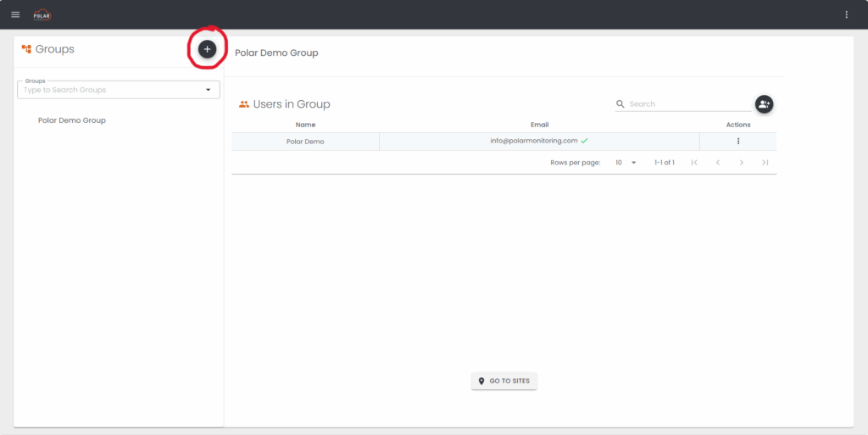Click the add user to group icon
The height and width of the screenshot is (435, 868).
764,103
